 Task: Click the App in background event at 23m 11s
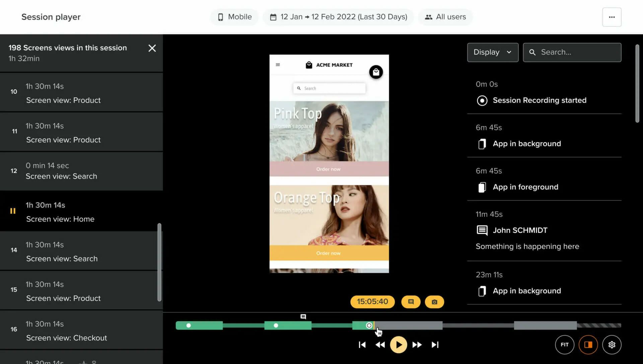(544, 283)
